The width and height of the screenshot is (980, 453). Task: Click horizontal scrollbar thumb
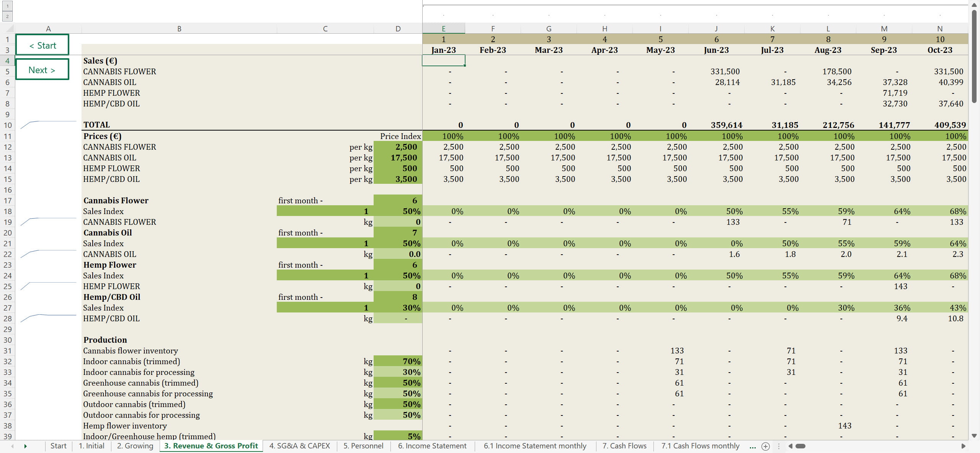tap(800, 446)
